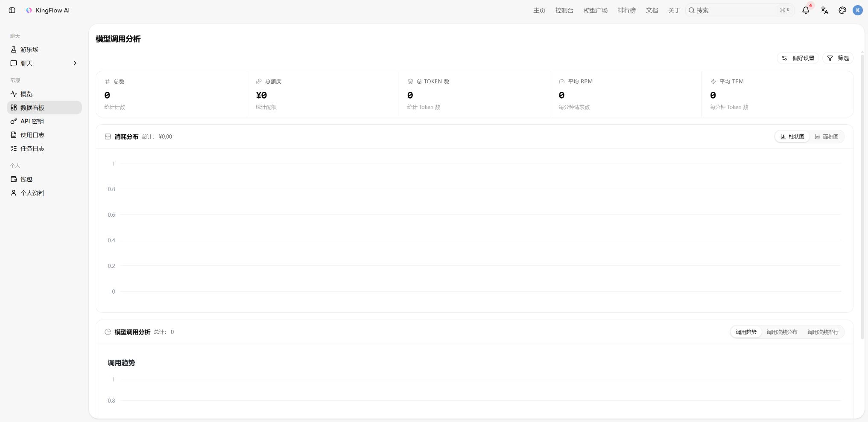Click the 筛选 funnel icon
This screenshot has height=422, width=868.
pyautogui.click(x=830, y=58)
